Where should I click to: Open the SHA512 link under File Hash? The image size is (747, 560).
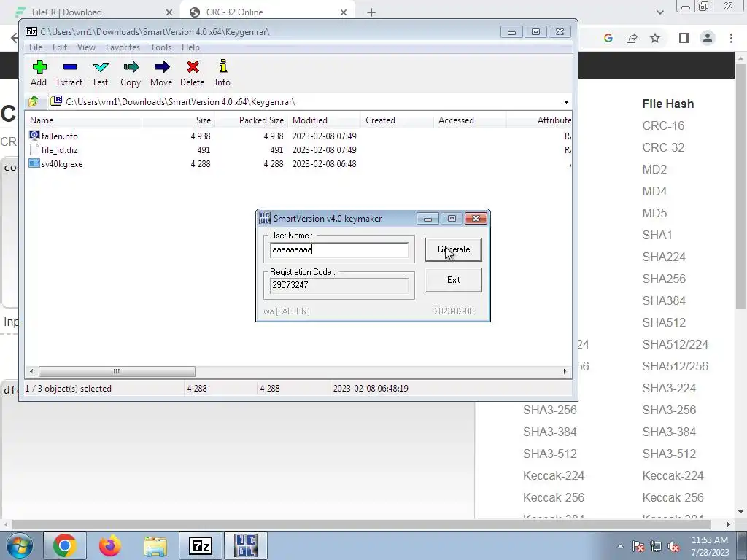coord(664,322)
